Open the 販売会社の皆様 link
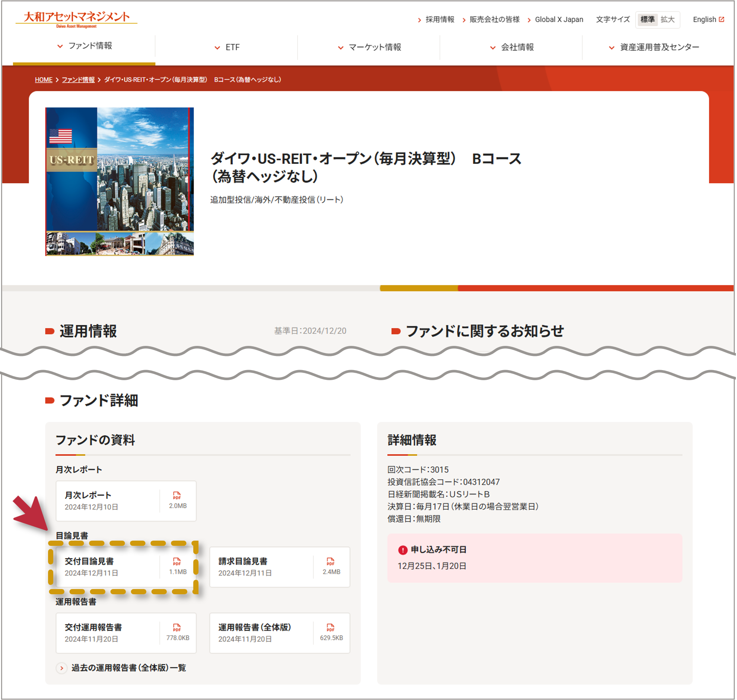 [495, 19]
